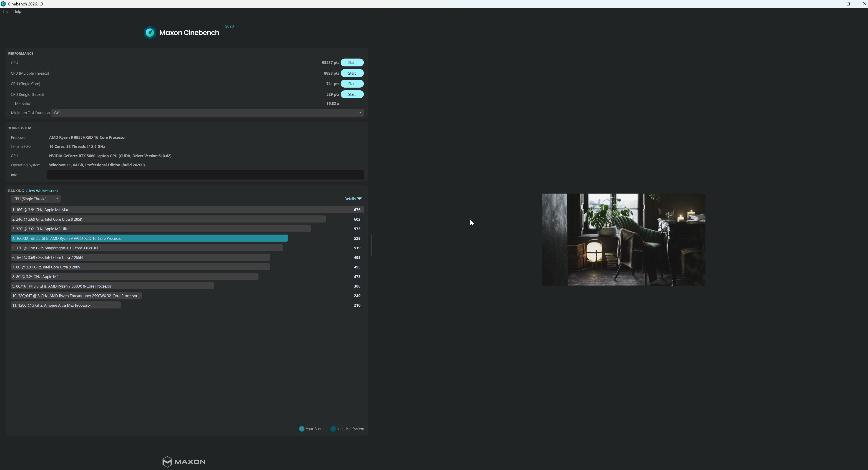Start the CPU (Single Core) test

(352, 84)
